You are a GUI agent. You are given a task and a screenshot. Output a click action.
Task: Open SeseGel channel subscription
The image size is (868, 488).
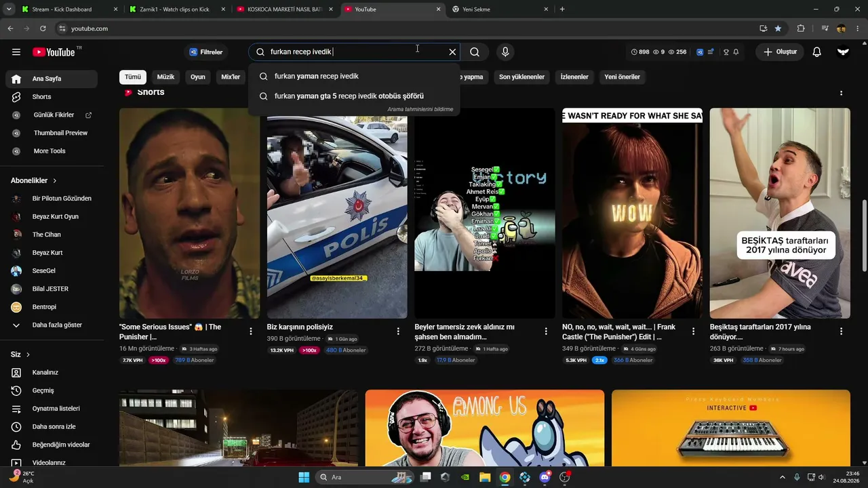(52, 271)
